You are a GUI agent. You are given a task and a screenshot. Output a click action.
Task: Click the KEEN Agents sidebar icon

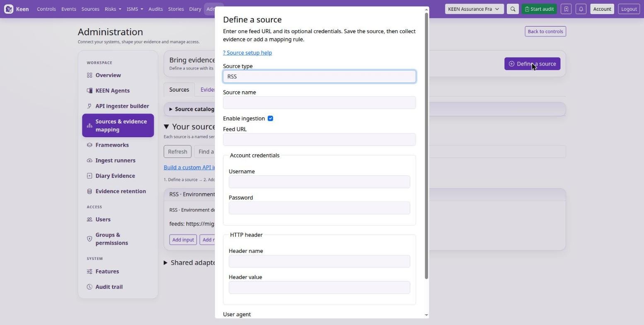tap(90, 90)
